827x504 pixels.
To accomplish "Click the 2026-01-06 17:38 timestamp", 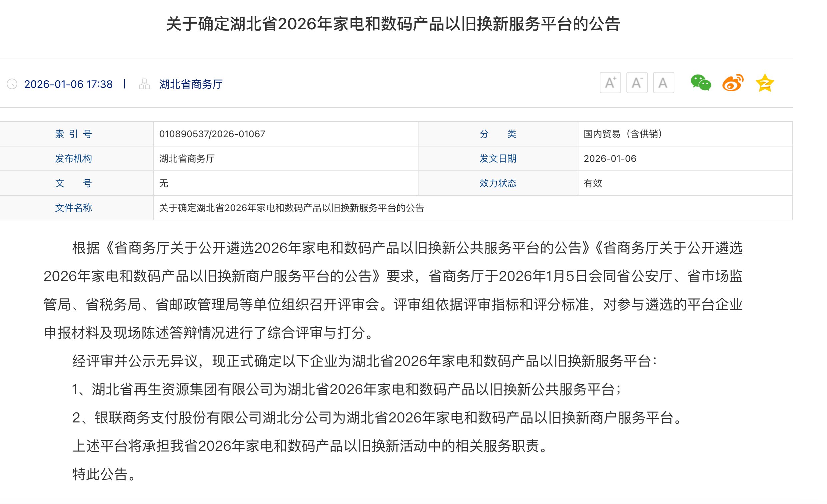I will pyautogui.click(x=68, y=84).
